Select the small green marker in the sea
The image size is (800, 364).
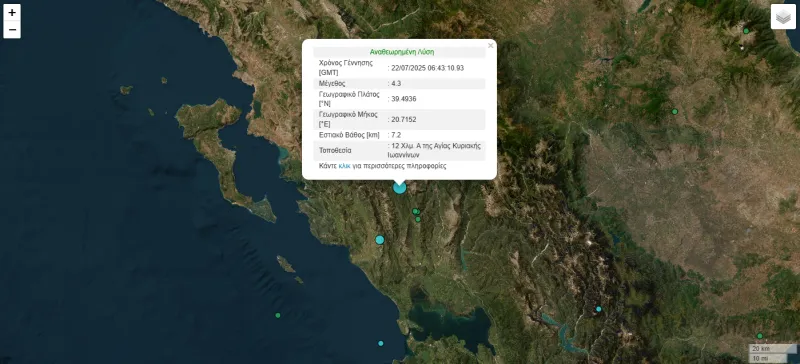pos(278,315)
